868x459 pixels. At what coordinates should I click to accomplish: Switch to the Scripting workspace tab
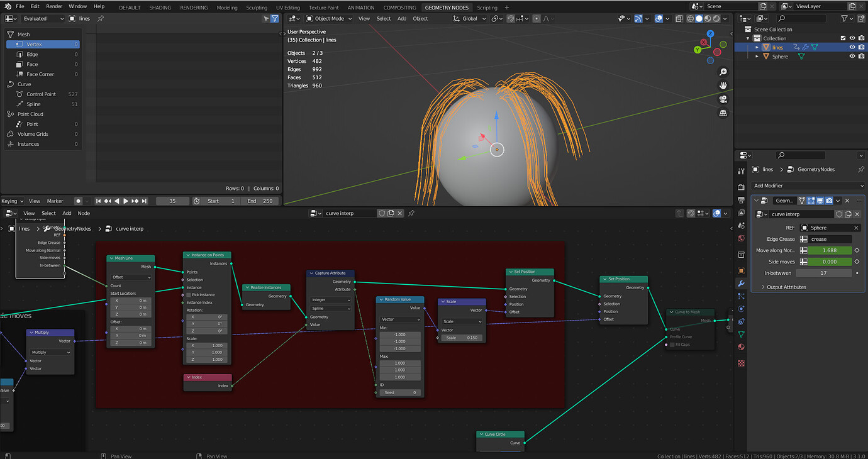(487, 8)
